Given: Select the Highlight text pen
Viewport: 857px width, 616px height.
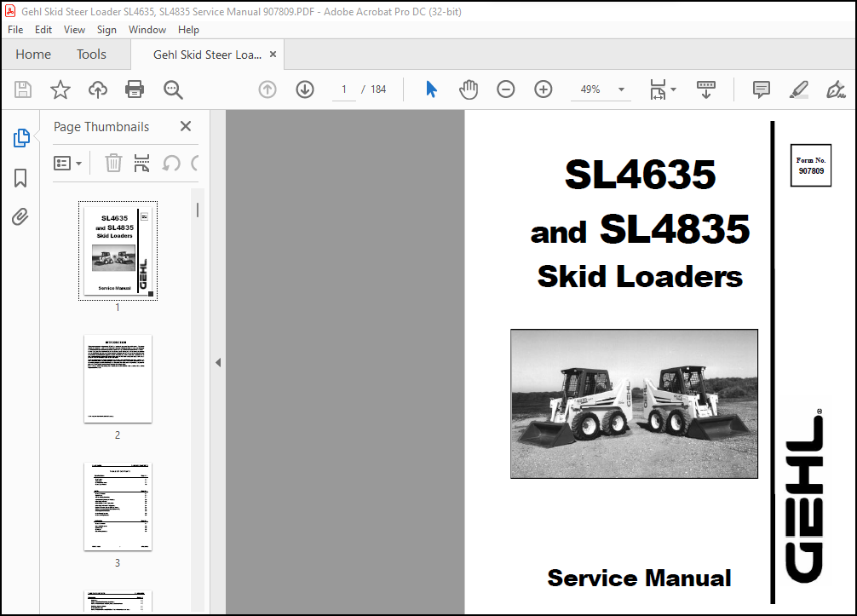Looking at the screenshot, I should tap(798, 89).
